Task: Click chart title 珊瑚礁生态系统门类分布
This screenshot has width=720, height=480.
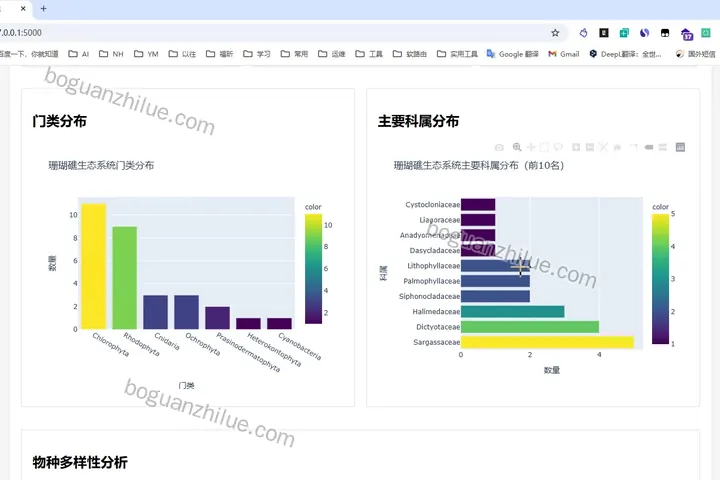Action: click(x=101, y=165)
